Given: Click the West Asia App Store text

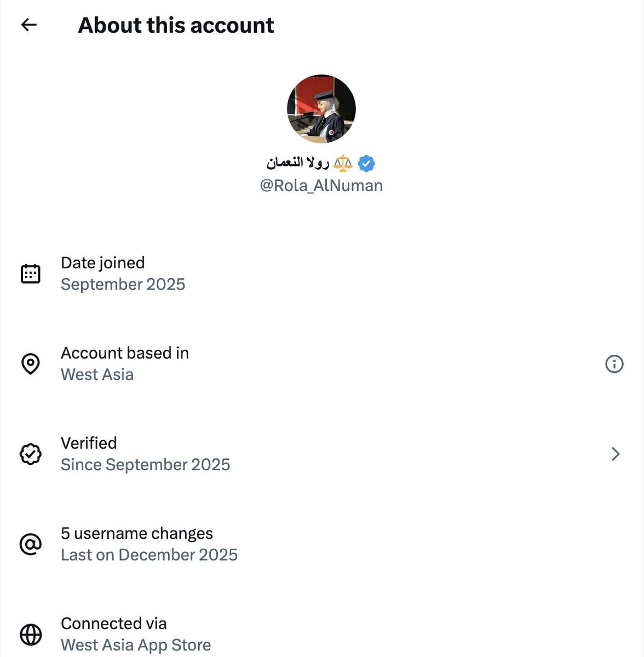Looking at the screenshot, I should pos(136,645).
